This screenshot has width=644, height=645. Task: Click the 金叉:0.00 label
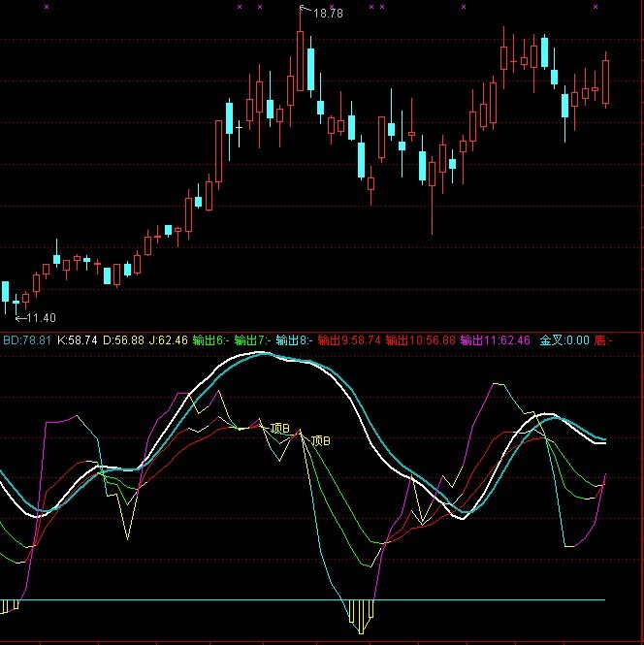pos(564,340)
